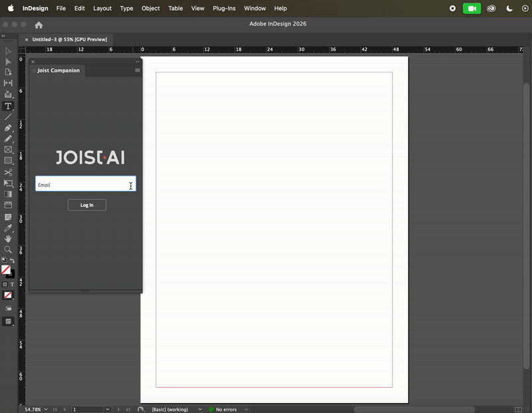Select the Content Collector tool

8,94
